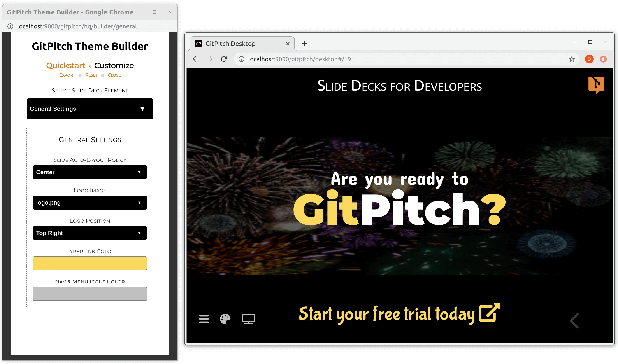Click the Close link in Theme Builder
This screenshot has width=618, height=364.
point(114,75)
